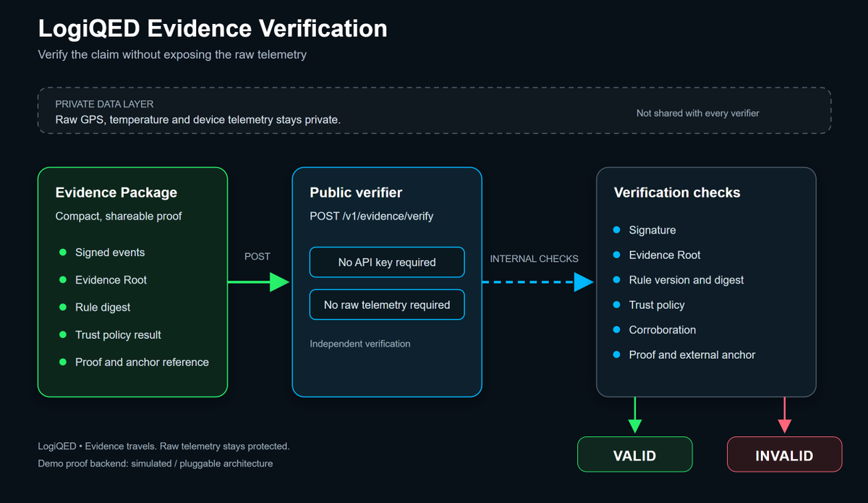Click the 'Verification checks' heading
The height and width of the screenshot is (503, 868).
[677, 193]
